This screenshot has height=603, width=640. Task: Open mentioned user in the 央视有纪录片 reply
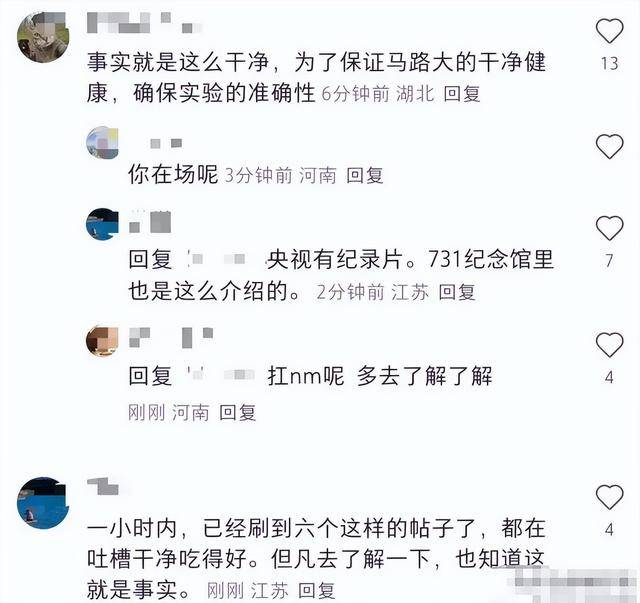pos(217,259)
